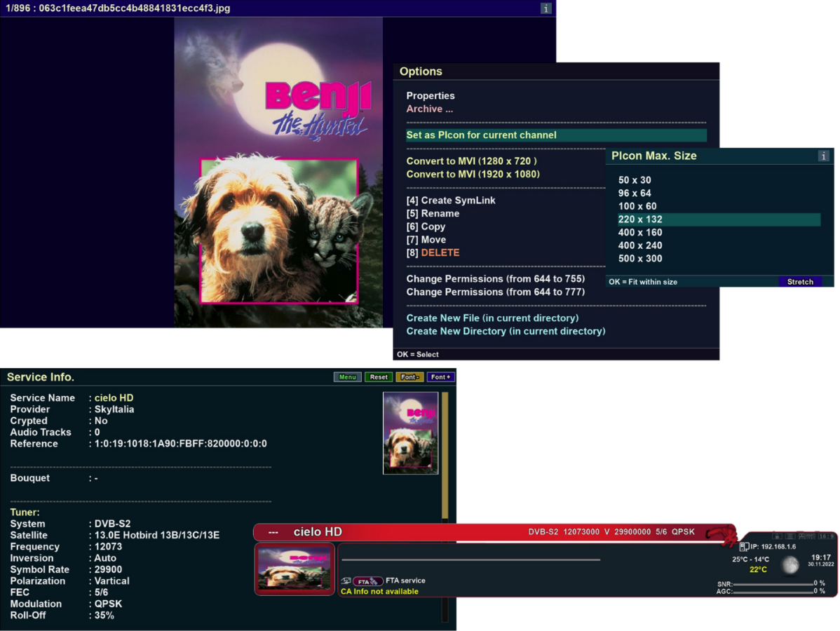The image size is (840, 631).
Task: Click the Roll-Off value 35%
Action: point(104,616)
